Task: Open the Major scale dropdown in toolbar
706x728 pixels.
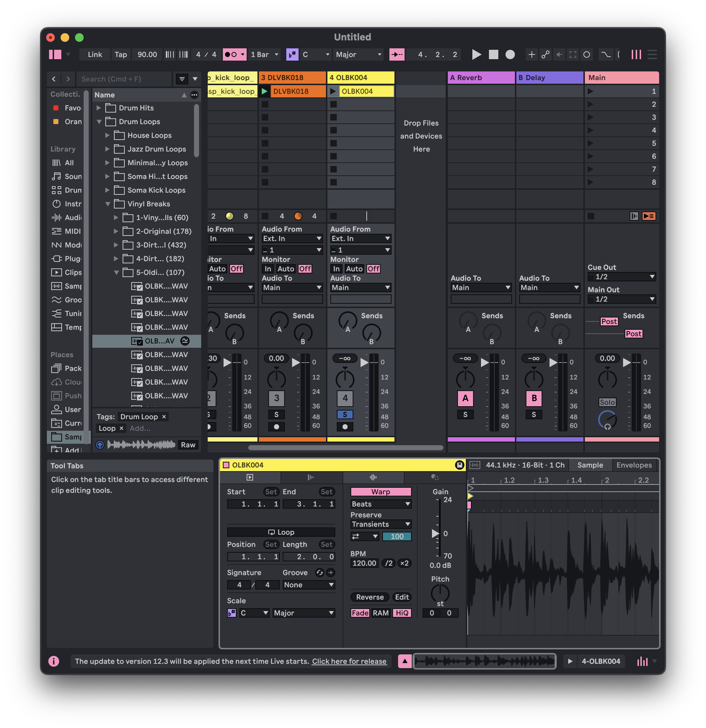Action: pyautogui.click(x=358, y=54)
